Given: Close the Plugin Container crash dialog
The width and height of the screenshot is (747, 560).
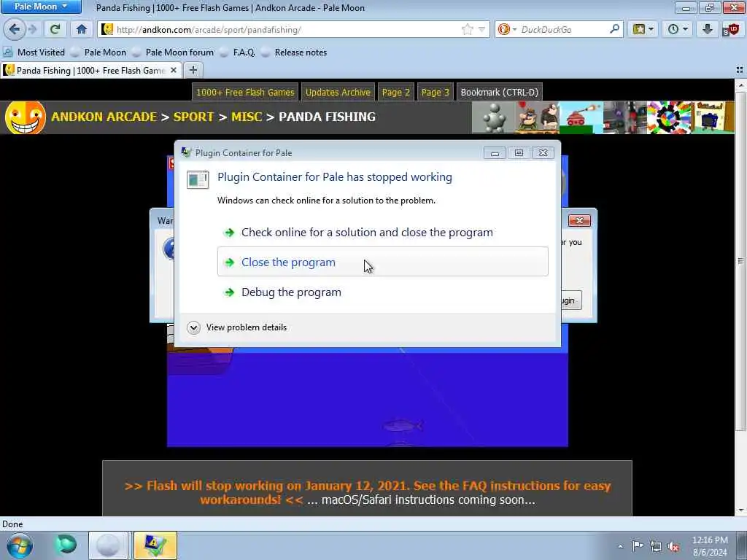Looking at the screenshot, I should [543, 153].
